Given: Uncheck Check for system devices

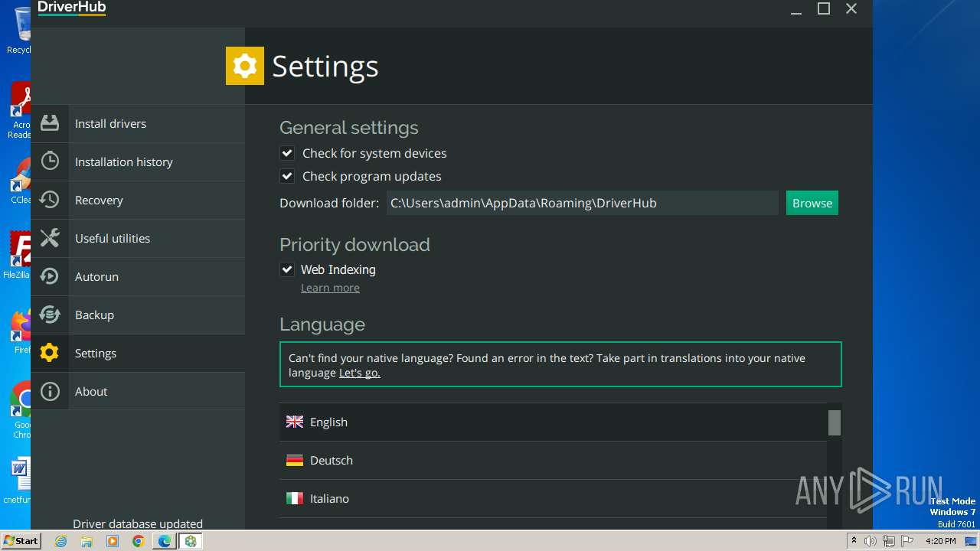Looking at the screenshot, I should 287,153.
